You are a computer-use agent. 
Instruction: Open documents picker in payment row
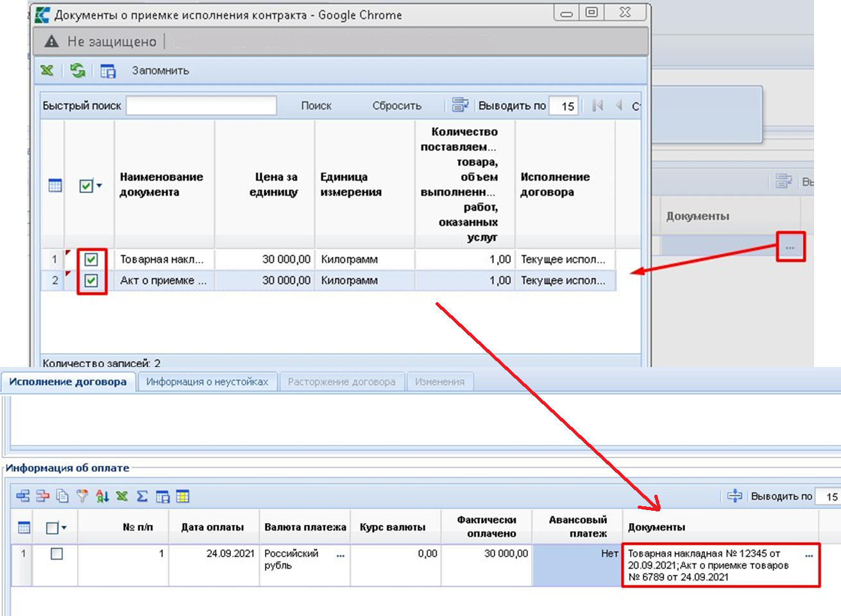809,555
